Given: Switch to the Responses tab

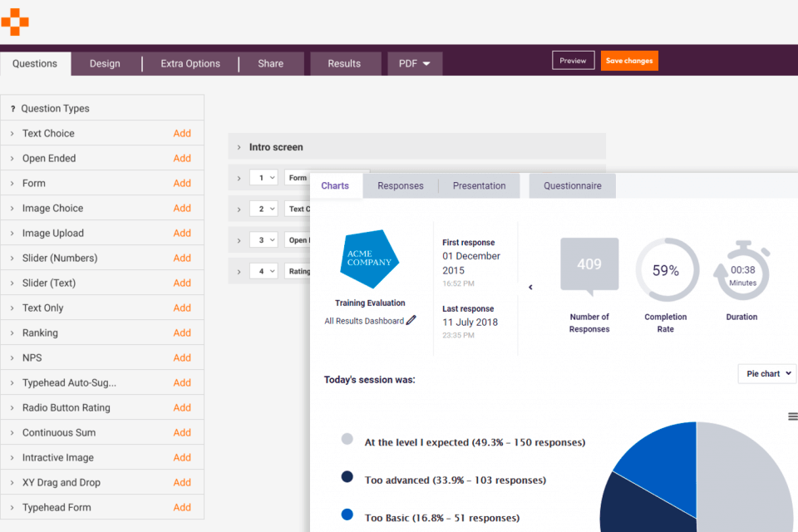Looking at the screenshot, I should point(401,186).
